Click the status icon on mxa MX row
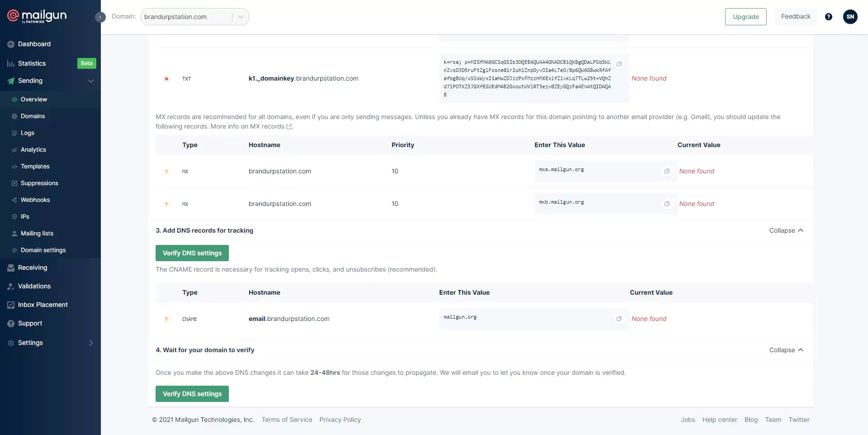This screenshot has height=435, width=868. 166,172
